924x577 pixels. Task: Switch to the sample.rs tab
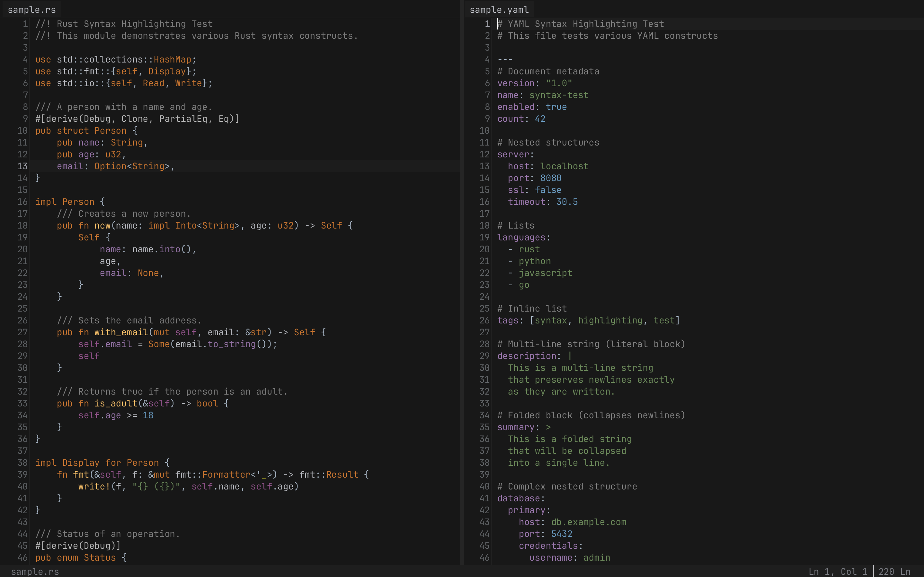31,10
